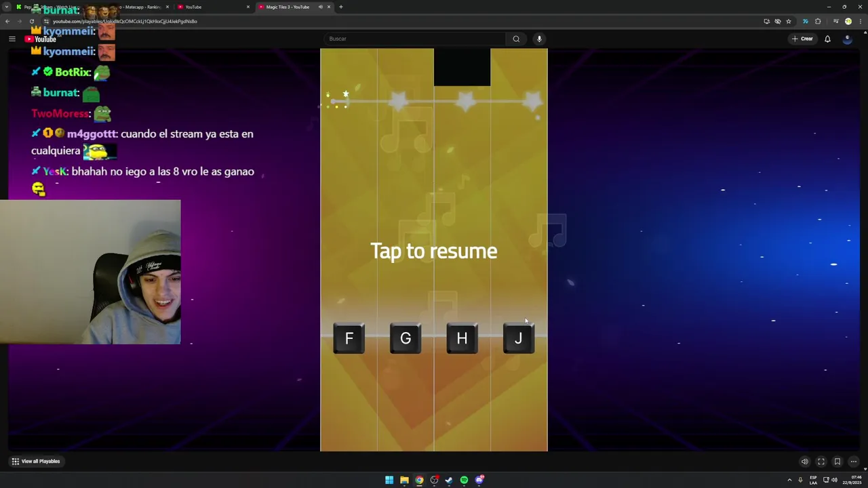Image resolution: width=868 pixels, height=488 pixels.
Task: Open View all Playables
Action: [36, 462]
